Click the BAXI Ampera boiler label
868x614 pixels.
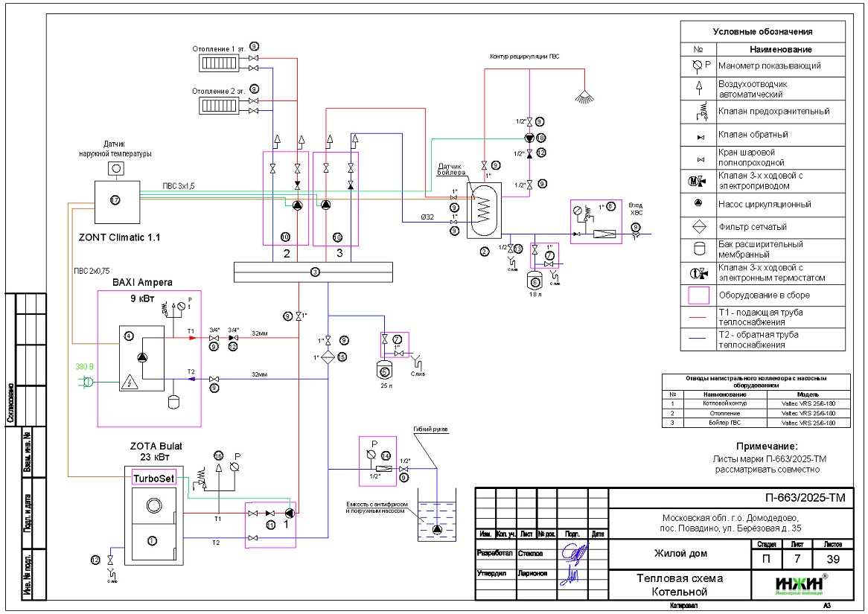(142, 283)
